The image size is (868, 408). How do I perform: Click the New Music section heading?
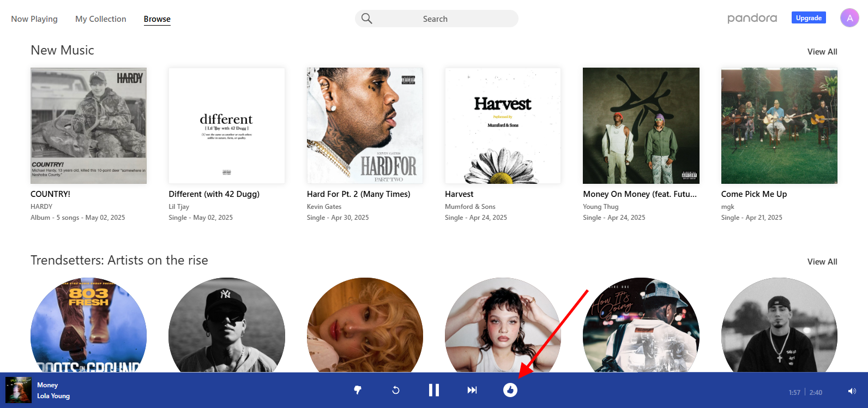coord(62,50)
